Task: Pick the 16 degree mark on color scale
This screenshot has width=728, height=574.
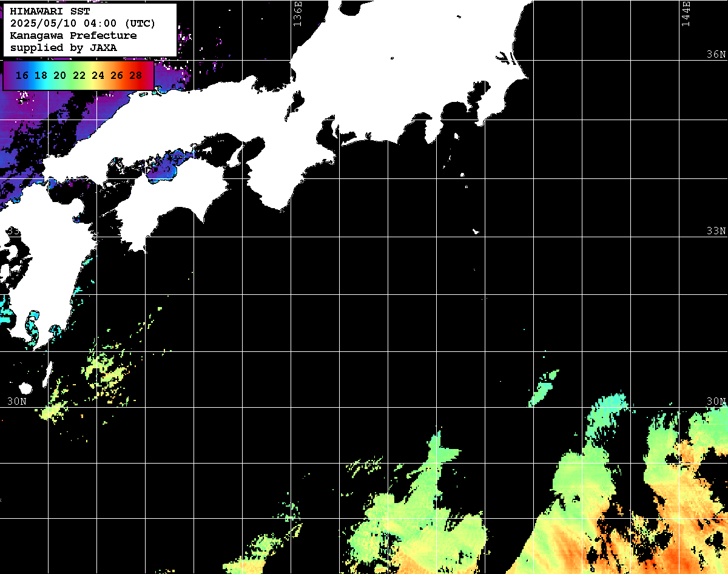Action: pos(22,76)
